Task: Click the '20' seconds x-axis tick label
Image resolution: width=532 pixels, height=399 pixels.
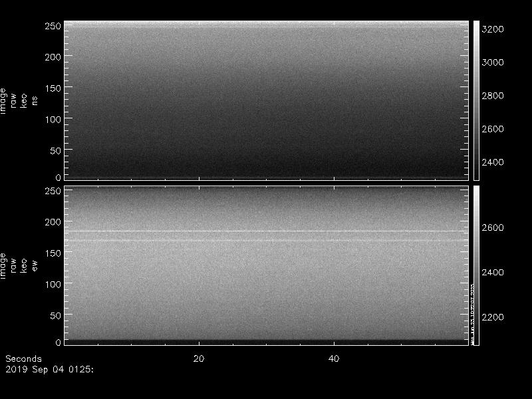Action: click(199, 358)
